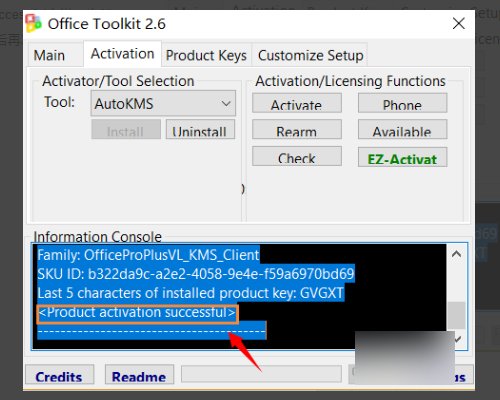Screen dimensions: 500x400
Task: Click the console scrollbar thumb
Action: (x=456, y=315)
